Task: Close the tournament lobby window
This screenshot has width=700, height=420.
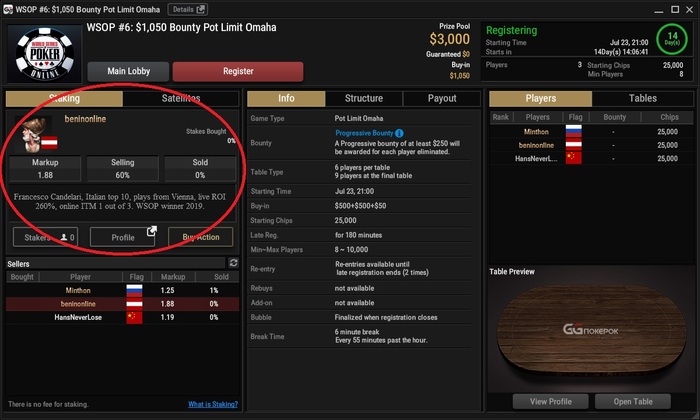Action: click(x=690, y=9)
